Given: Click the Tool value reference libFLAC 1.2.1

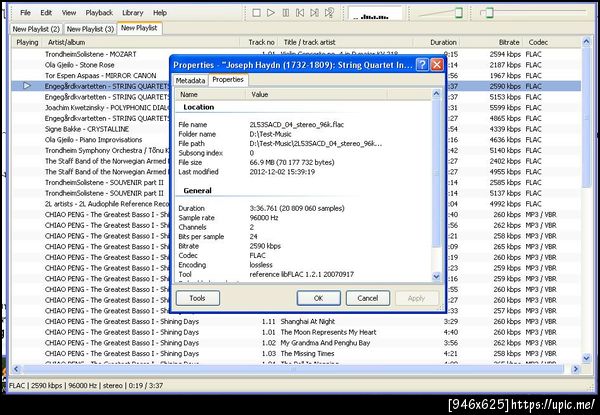Looking at the screenshot, I should (x=302, y=275).
